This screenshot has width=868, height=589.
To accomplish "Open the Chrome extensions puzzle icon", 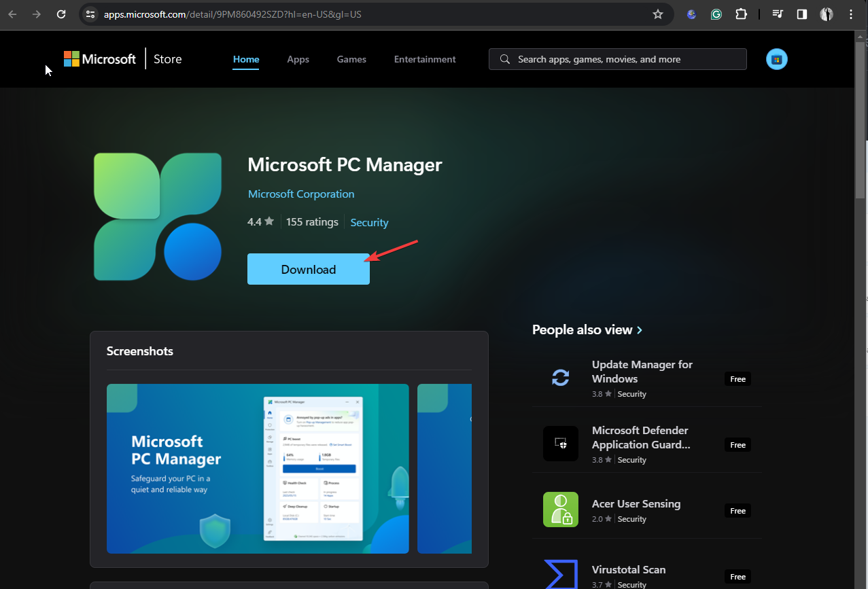I will pyautogui.click(x=741, y=14).
